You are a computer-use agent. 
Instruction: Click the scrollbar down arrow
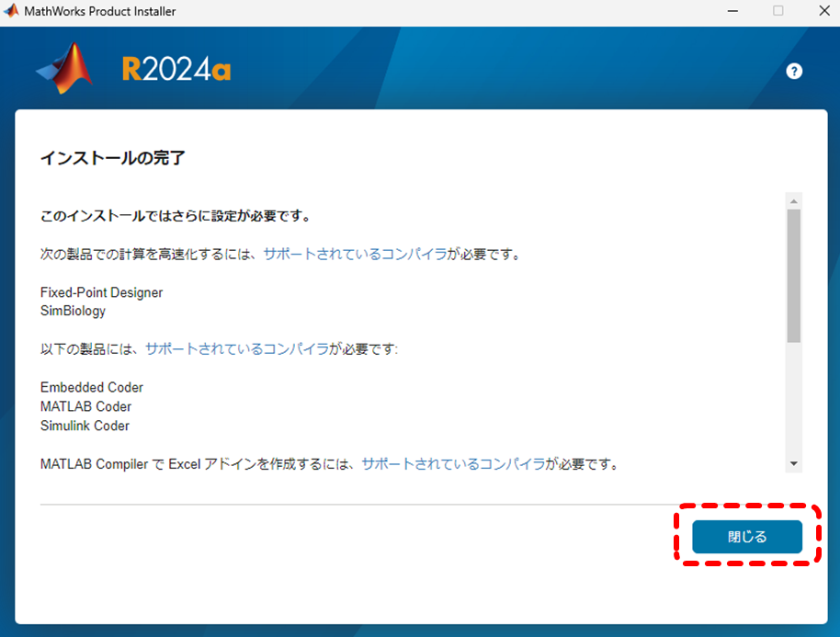tap(793, 463)
